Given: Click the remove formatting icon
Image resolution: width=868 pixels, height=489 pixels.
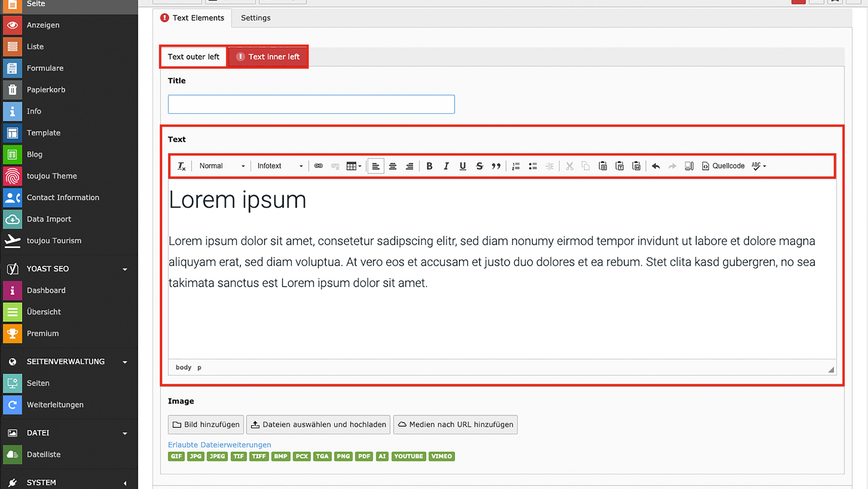Looking at the screenshot, I should coord(181,166).
